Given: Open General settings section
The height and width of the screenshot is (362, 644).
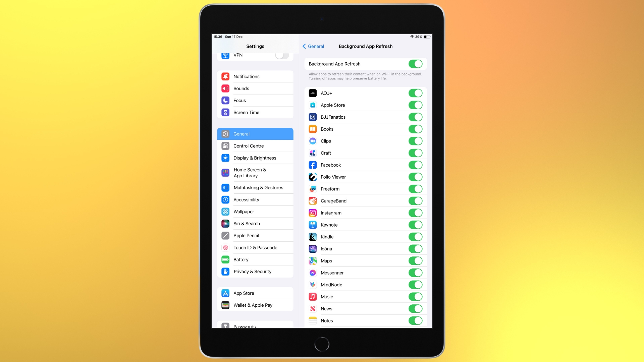Looking at the screenshot, I should tap(255, 134).
